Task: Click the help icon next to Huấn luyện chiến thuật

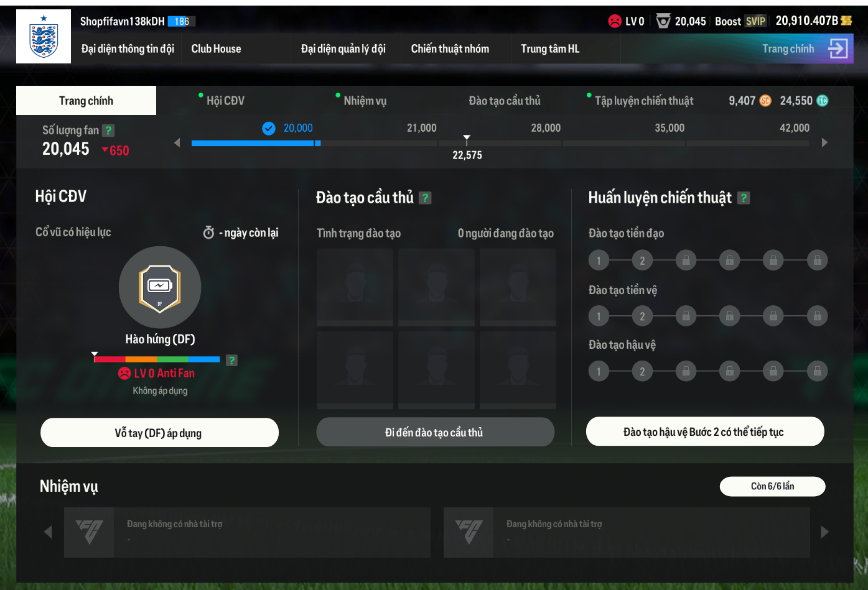Action: tap(744, 198)
